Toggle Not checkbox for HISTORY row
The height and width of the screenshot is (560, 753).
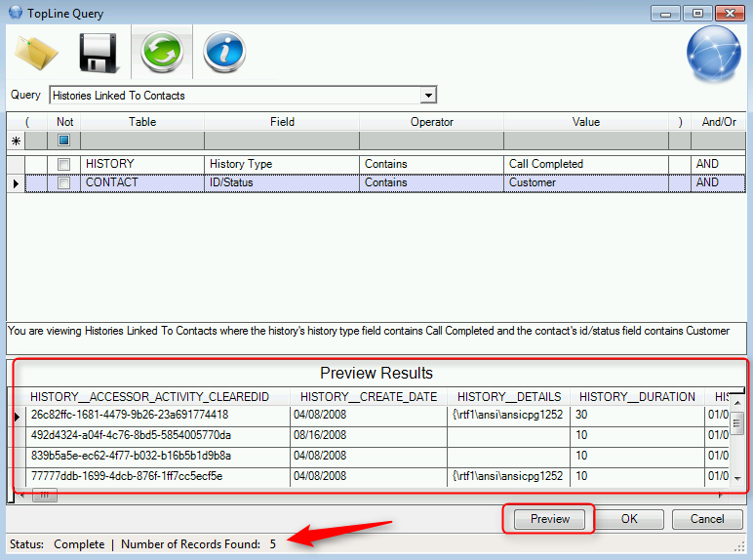pos(63,164)
